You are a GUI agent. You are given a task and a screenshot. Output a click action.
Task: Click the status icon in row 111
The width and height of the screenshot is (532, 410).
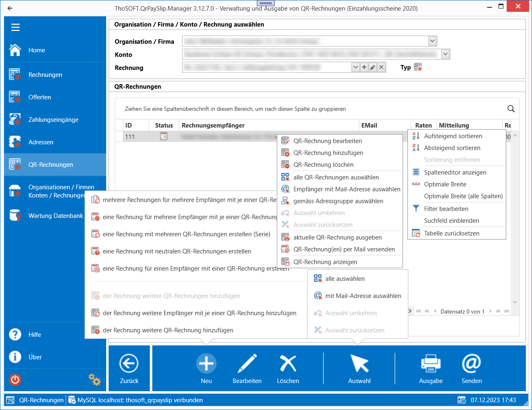[164, 137]
